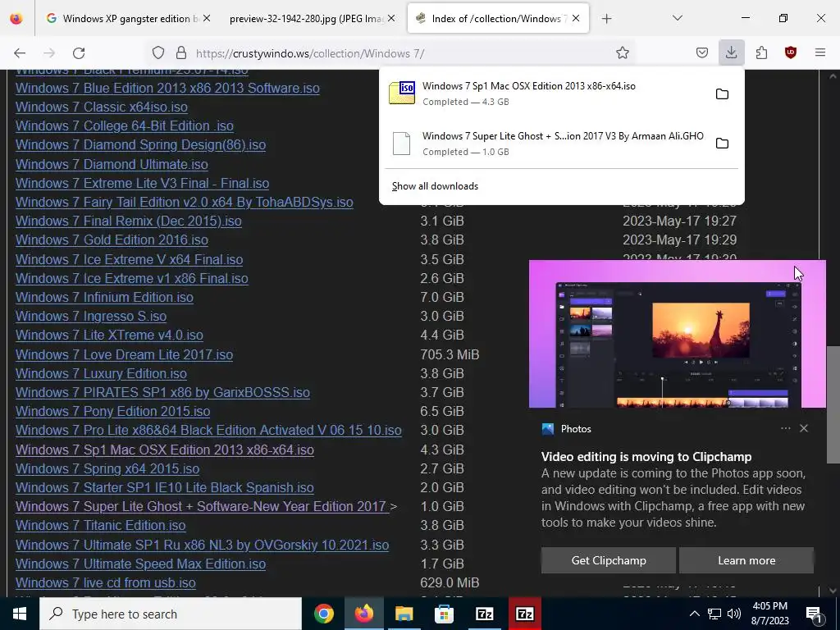Open the Action Center notifications icon

pyautogui.click(x=815, y=614)
